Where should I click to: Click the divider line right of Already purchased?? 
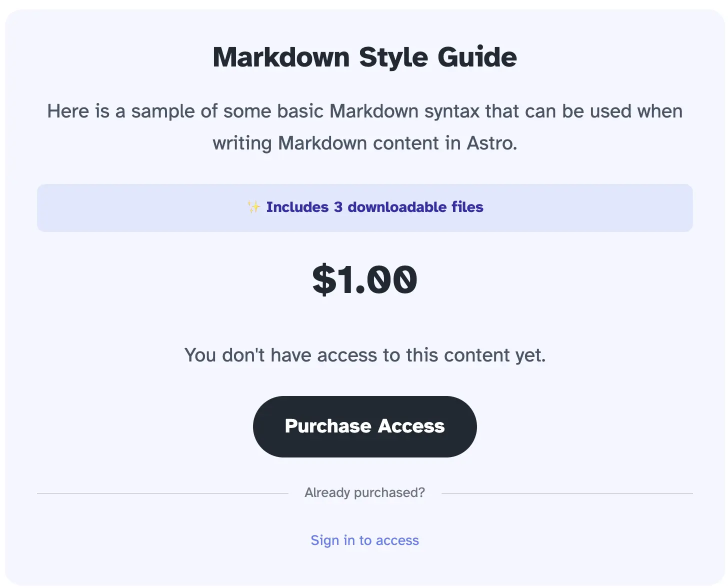(x=567, y=493)
